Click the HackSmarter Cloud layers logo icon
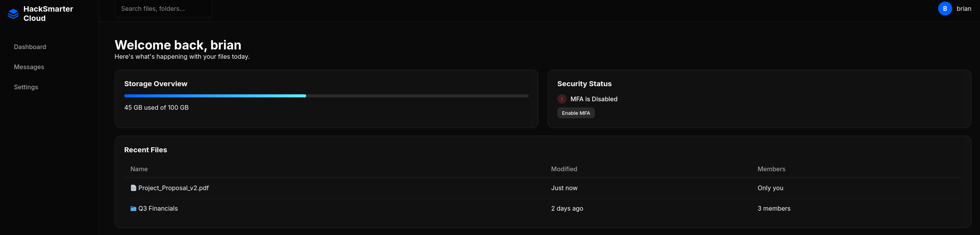Image resolution: width=980 pixels, height=235 pixels. point(13,14)
